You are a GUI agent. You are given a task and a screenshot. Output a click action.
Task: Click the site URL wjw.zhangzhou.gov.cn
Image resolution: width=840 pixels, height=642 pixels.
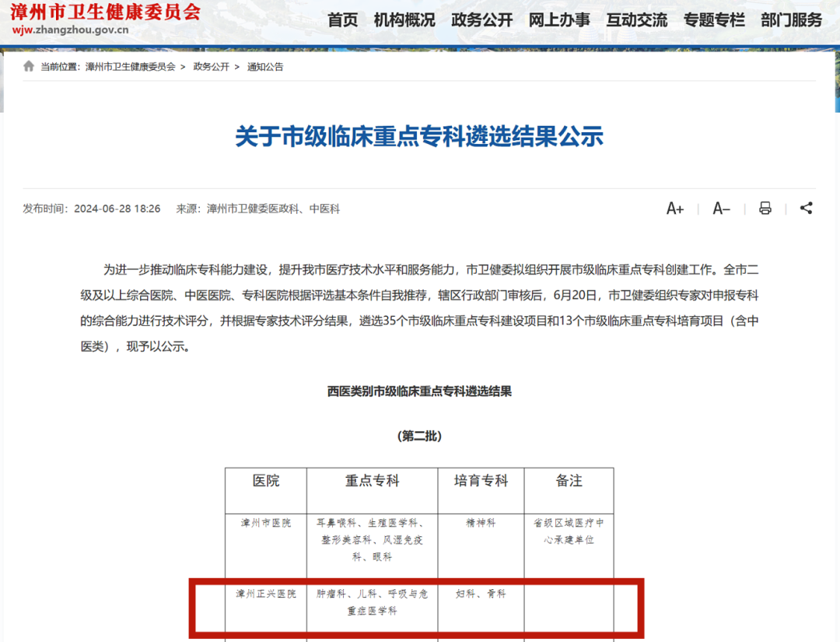(x=70, y=30)
